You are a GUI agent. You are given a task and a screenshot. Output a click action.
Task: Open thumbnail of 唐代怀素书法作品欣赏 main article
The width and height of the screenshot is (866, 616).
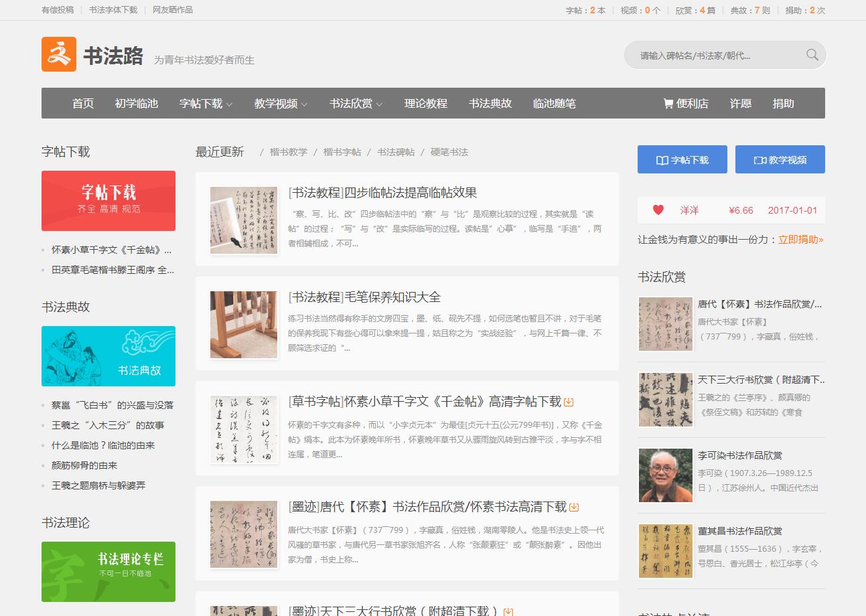coord(244,534)
